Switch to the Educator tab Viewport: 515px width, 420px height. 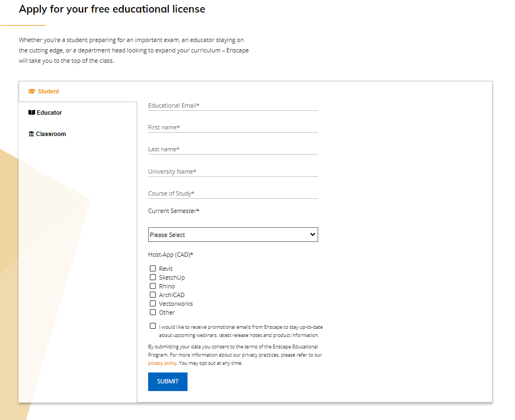49,113
